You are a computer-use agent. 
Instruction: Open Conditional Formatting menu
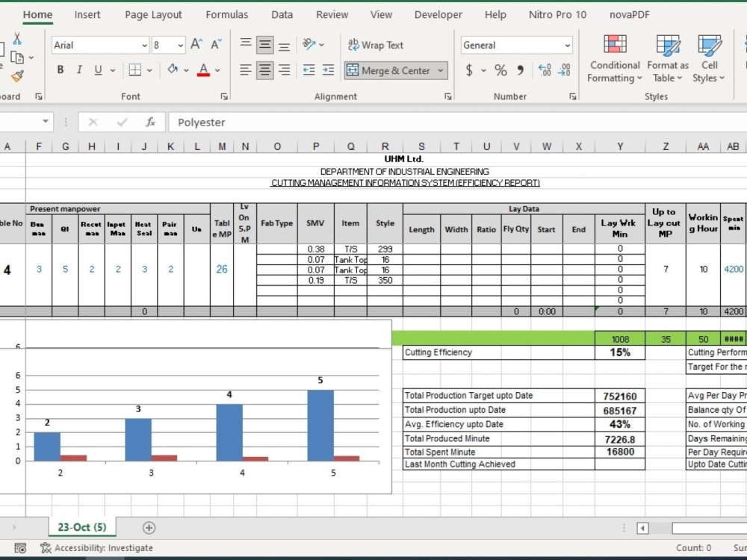click(x=615, y=58)
